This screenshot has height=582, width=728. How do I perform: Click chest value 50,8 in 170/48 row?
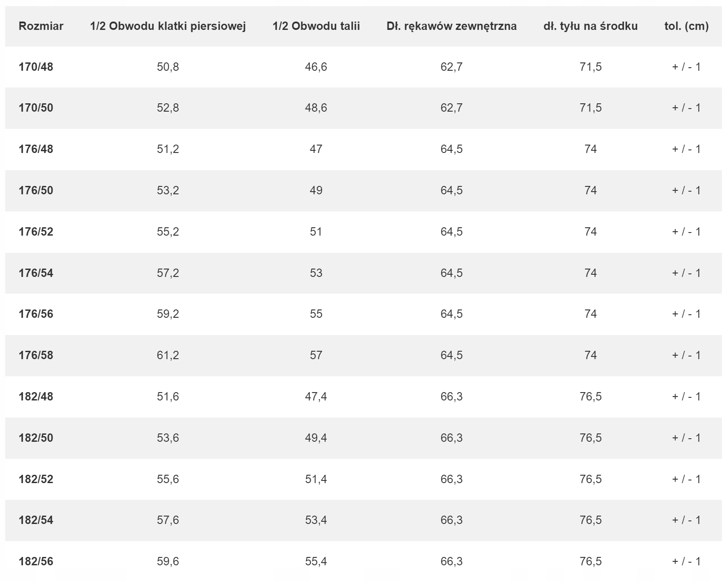tap(168, 67)
